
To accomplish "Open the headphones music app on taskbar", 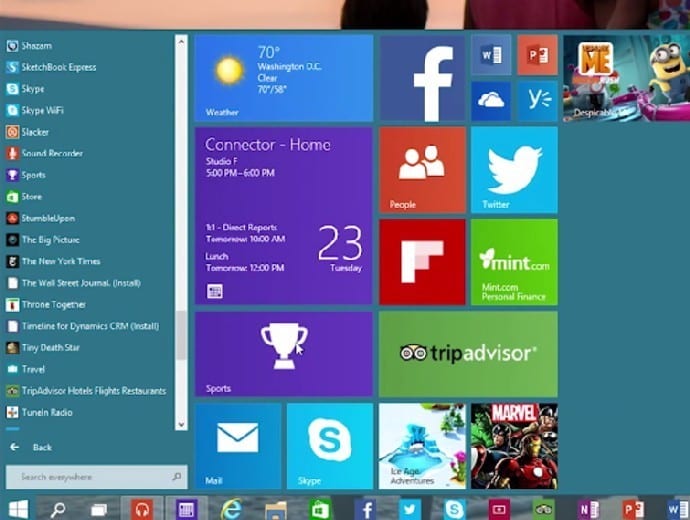I will click(x=141, y=509).
